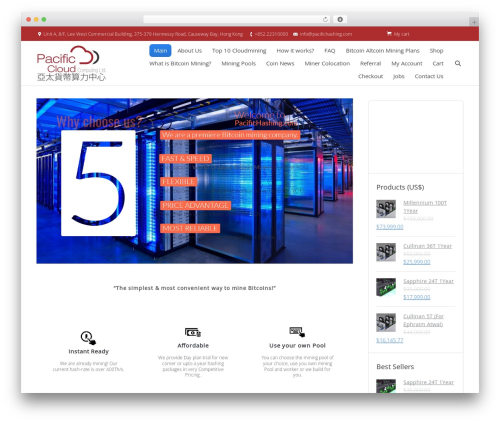Click the $73,999.00 price
The image size is (500, 423).
coord(390,227)
